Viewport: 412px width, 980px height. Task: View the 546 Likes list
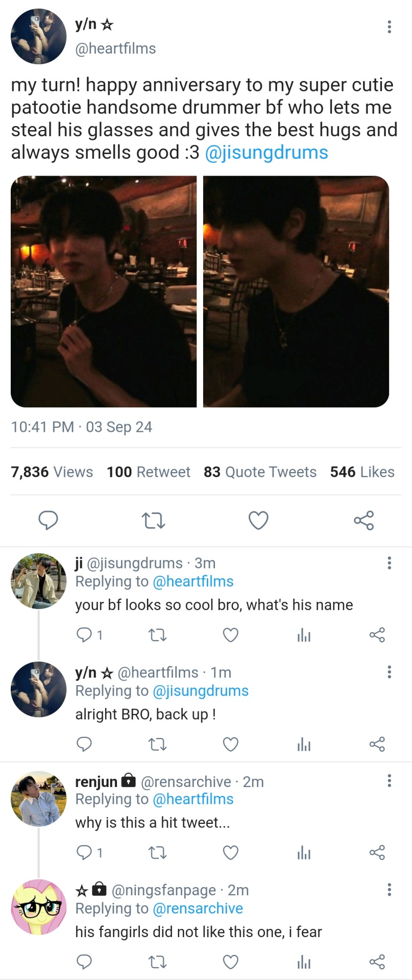click(x=362, y=472)
